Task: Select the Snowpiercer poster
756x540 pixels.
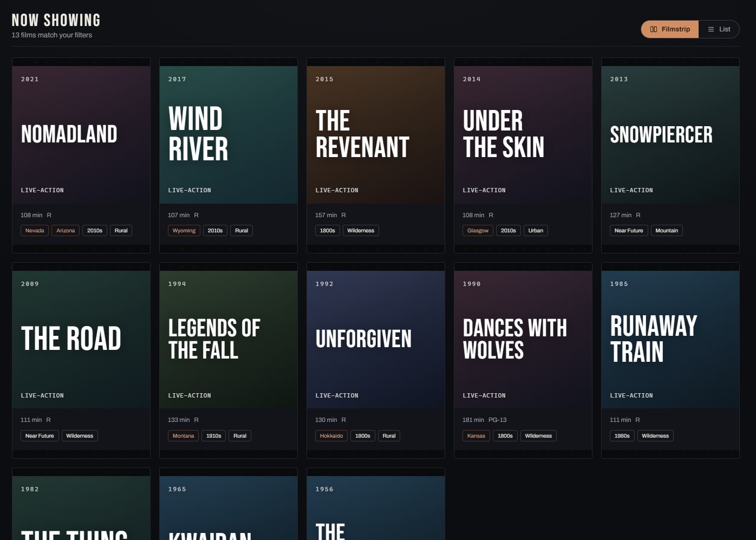Action: [670, 135]
